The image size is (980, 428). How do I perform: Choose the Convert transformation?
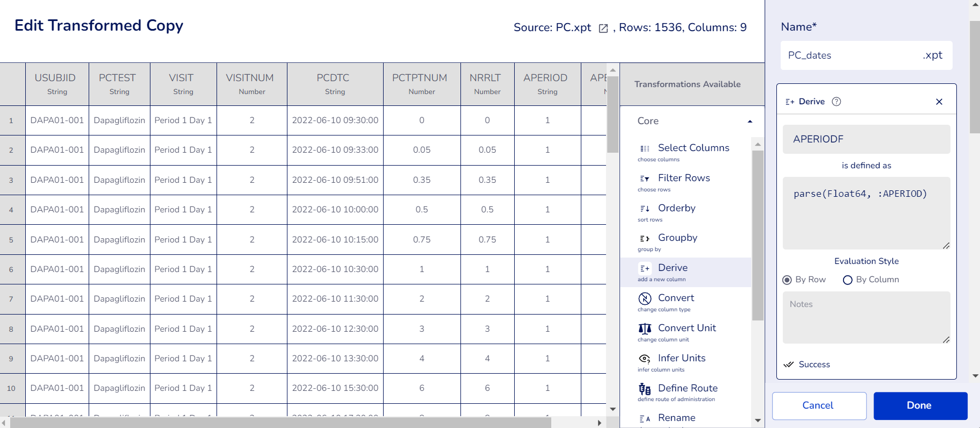tap(686, 302)
